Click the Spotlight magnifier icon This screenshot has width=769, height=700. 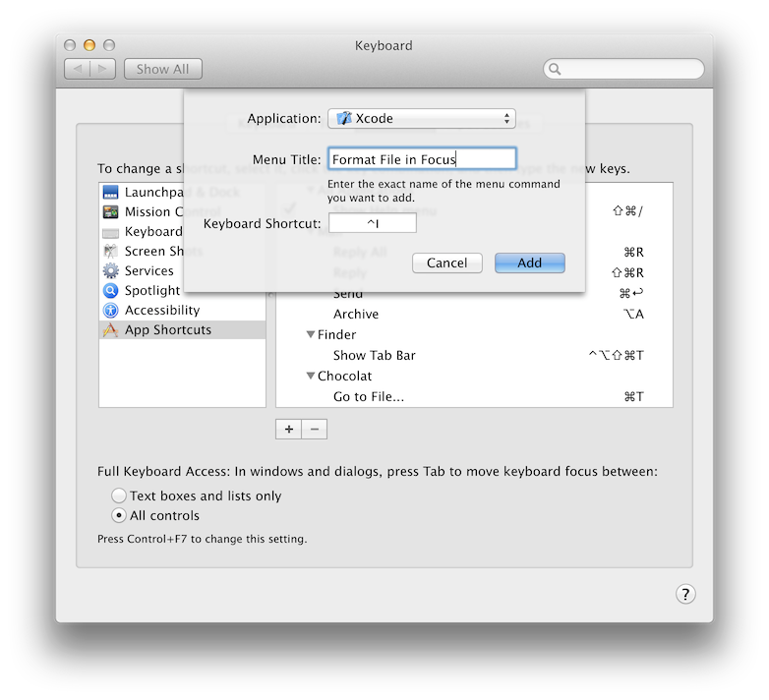pyautogui.click(x=111, y=290)
